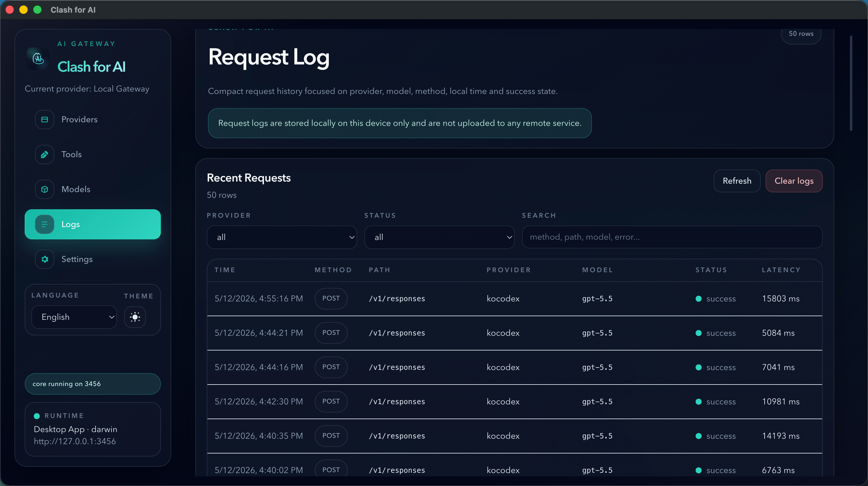Screen dimensions: 868x486
Task: Click the Request Log heading
Action: click(x=269, y=58)
